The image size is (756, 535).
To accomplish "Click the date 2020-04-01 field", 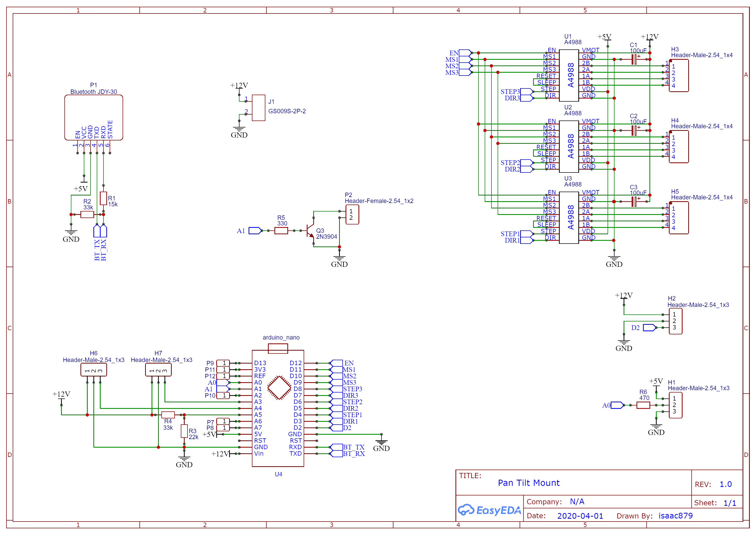I will tap(580, 516).
